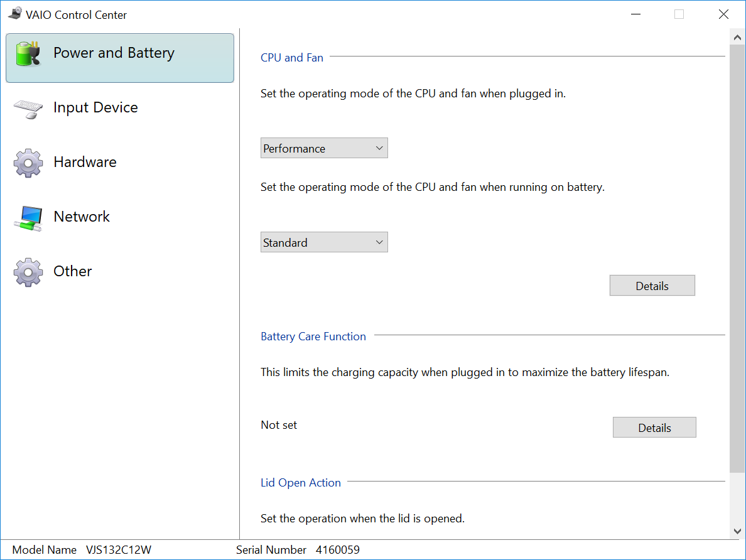Click the Power and Battery plug icon
The height and width of the screenshot is (560, 746).
28,53
